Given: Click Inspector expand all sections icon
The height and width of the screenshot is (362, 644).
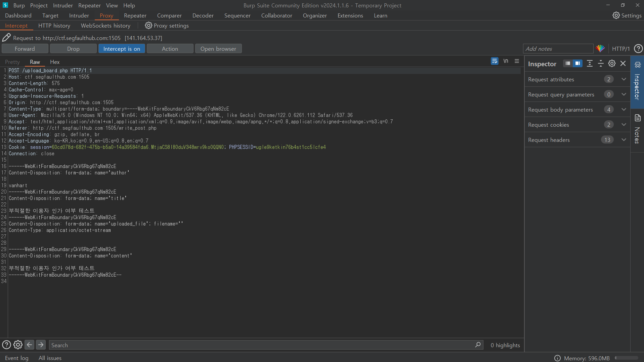Looking at the screenshot, I should point(590,64).
